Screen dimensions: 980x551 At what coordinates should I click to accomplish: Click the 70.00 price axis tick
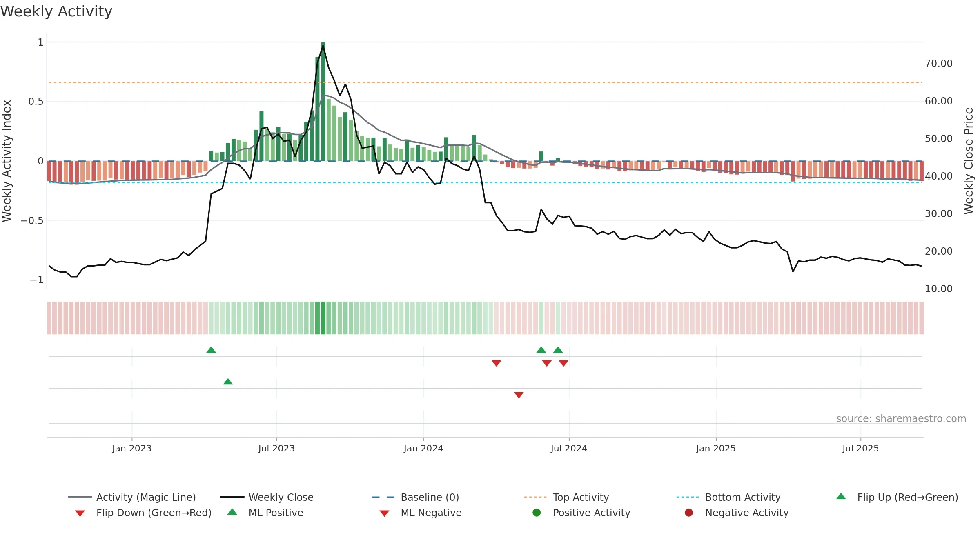pyautogui.click(x=938, y=64)
